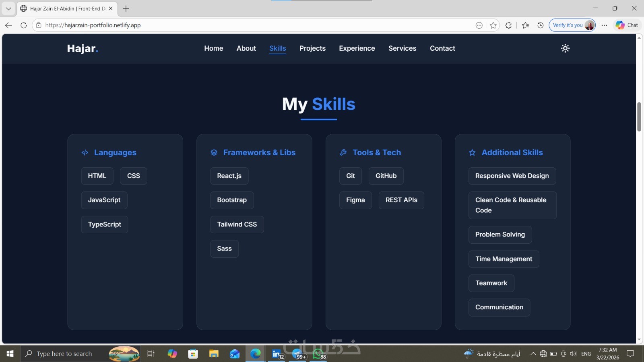The width and height of the screenshot is (644, 362).
Task: Click the volume speaker tray icon
Action: (x=573, y=354)
